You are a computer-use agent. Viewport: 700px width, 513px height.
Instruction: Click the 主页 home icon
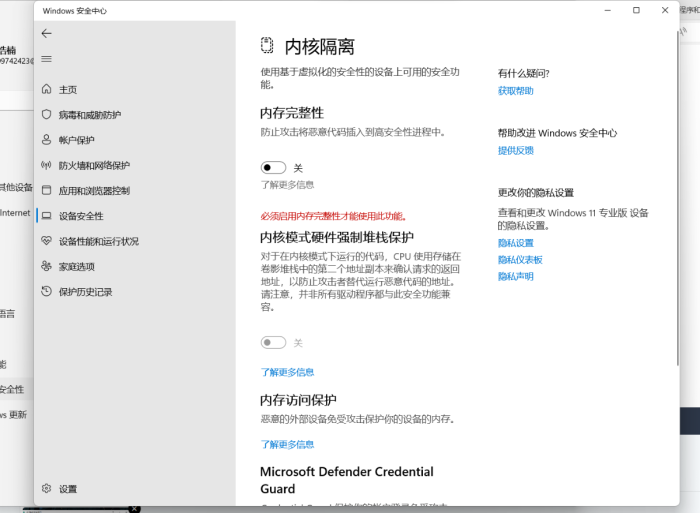[46, 89]
